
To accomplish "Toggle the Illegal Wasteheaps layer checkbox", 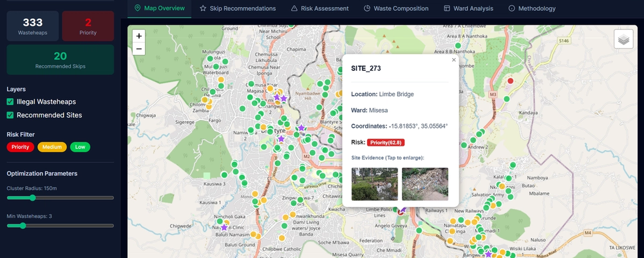I will pyautogui.click(x=10, y=102).
